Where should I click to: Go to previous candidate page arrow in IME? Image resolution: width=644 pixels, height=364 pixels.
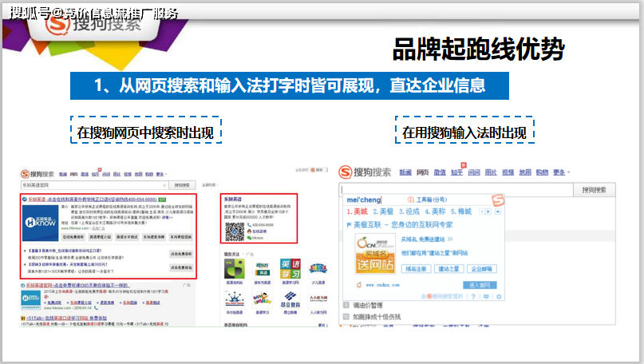click(x=481, y=212)
